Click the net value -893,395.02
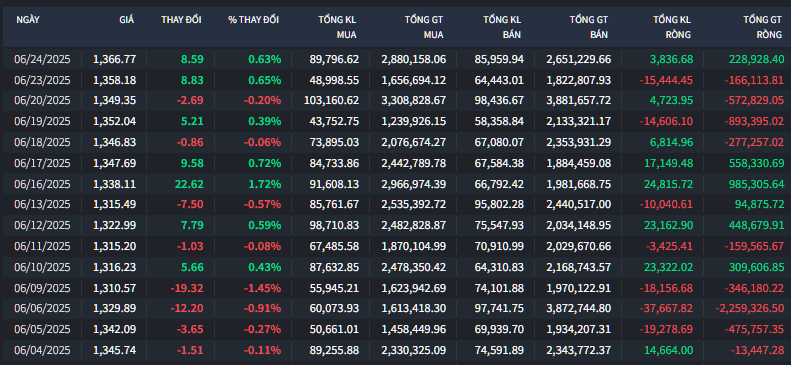The image size is (791, 365). click(754, 121)
